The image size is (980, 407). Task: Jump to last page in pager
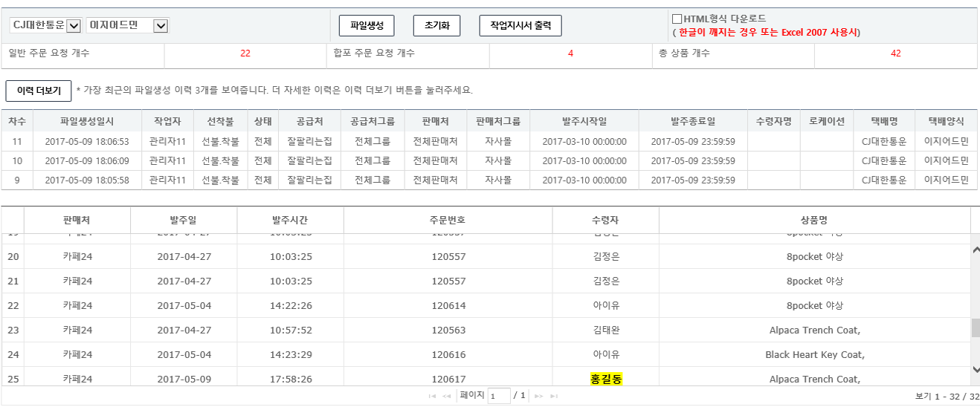[554, 396]
